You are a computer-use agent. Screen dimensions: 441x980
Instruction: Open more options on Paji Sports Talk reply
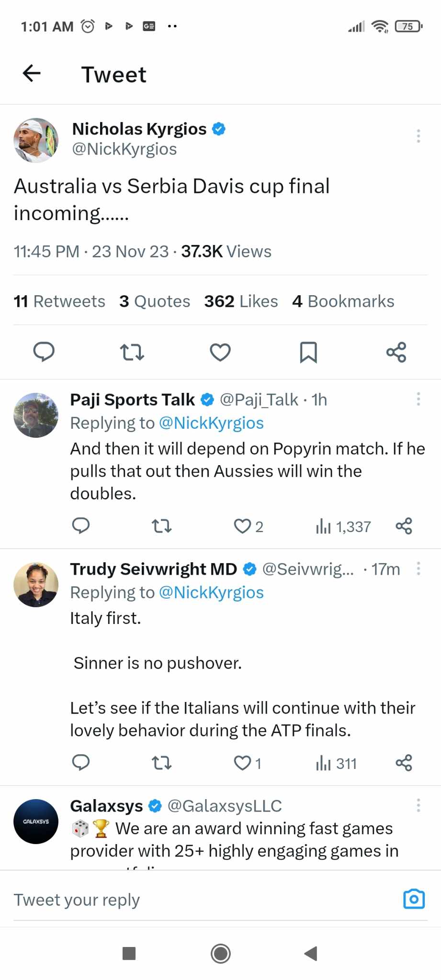(x=418, y=399)
